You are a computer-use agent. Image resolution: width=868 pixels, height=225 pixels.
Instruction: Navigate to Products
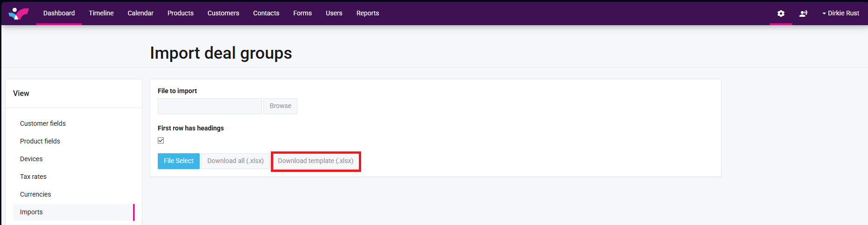pos(181,13)
